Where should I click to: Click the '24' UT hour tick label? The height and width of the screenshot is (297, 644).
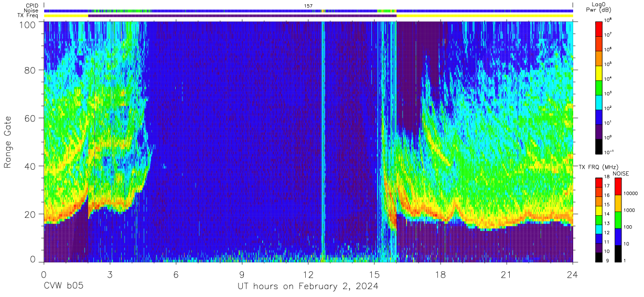coord(573,274)
